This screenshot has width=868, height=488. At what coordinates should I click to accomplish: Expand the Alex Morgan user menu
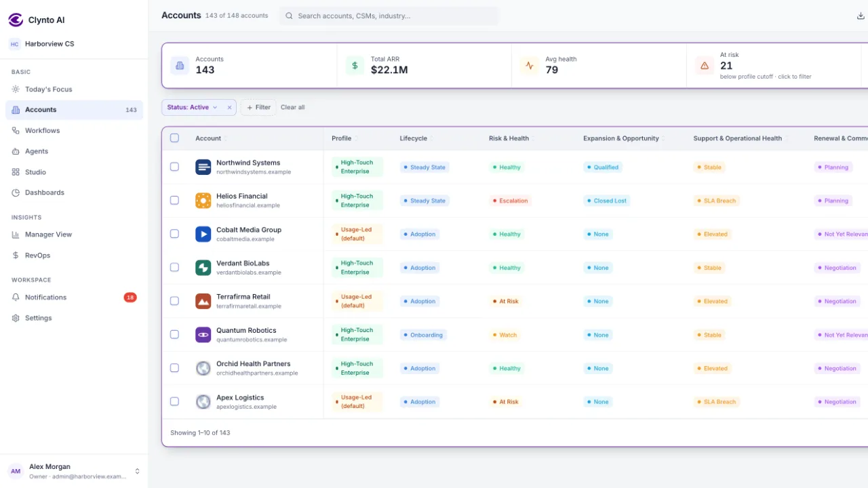(x=74, y=471)
